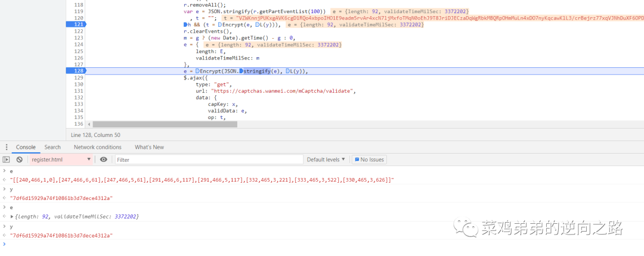Open live expression eye icon
This screenshot has width=644, height=256.
pyautogui.click(x=104, y=160)
